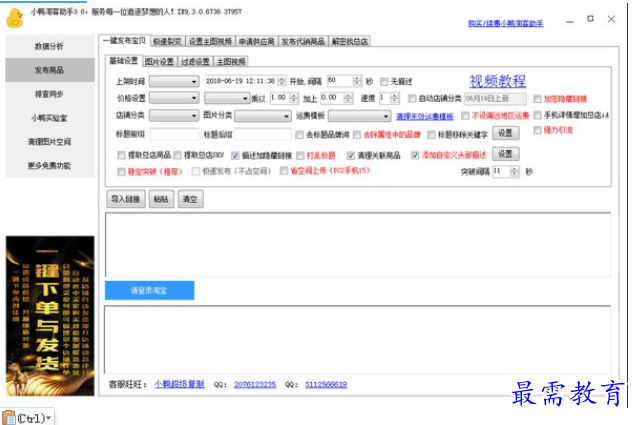Screen dimensions: 633x425
Task: Open the 小鸭超级复制 customer service link
Action: click(x=179, y=384)
